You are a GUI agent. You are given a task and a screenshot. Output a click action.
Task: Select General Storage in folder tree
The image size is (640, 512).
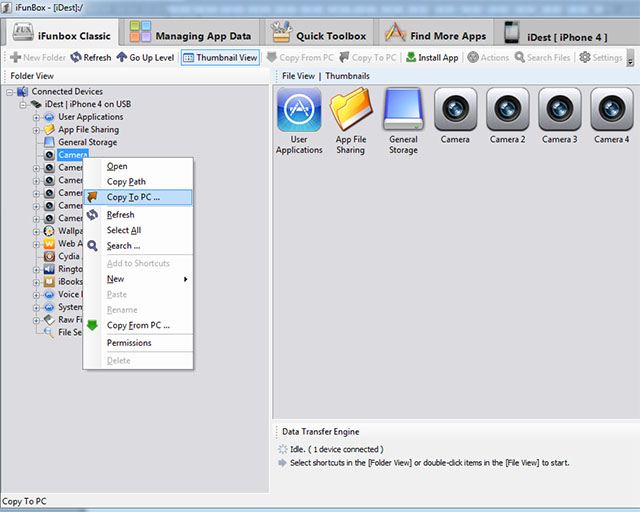tap(87, 142)
